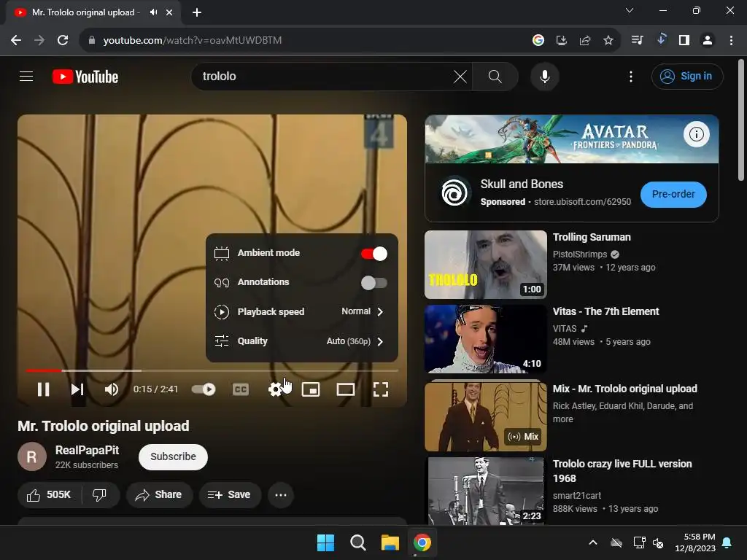Show hidden system tray icons

tap(592, 542)
